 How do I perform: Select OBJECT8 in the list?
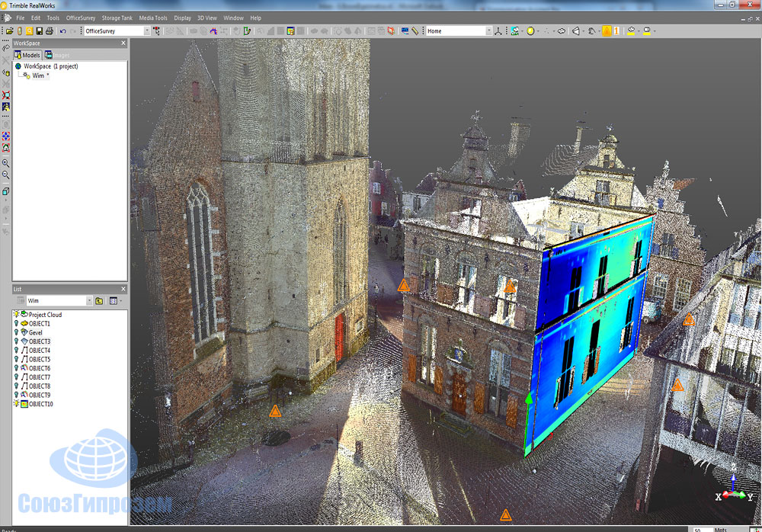point(40,386)
